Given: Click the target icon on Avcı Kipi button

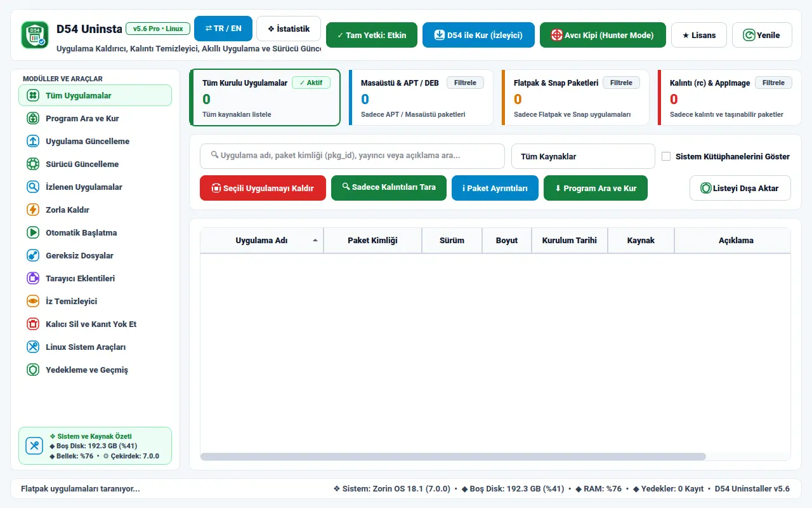Looking at the screenshot, I should [557, 35].
